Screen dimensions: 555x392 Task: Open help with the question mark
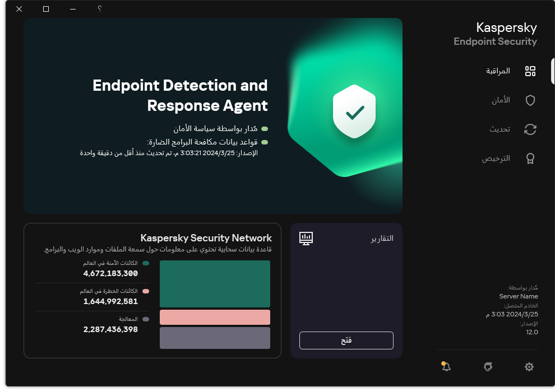point(99,9)
